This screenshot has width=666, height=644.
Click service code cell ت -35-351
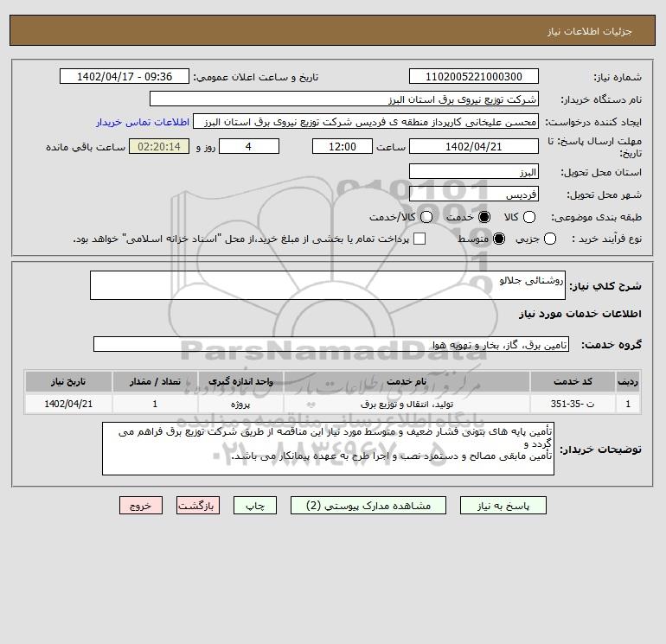click(x=573, y=404)
